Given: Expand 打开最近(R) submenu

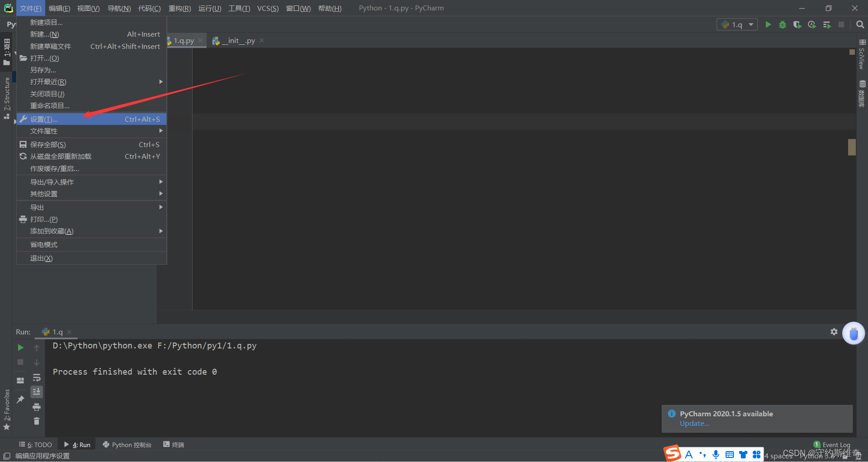Looking at the screenshot, I should (92, 82).
